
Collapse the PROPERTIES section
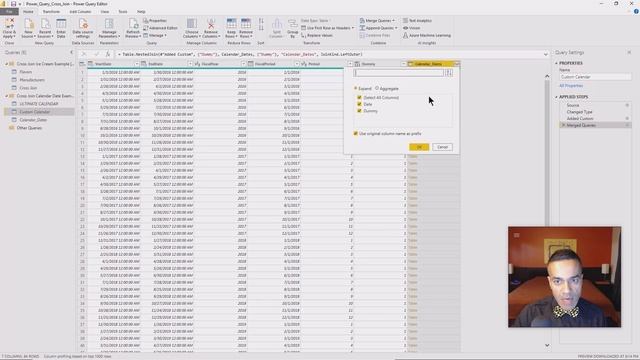pyautogui.click(x=556, y=63)
